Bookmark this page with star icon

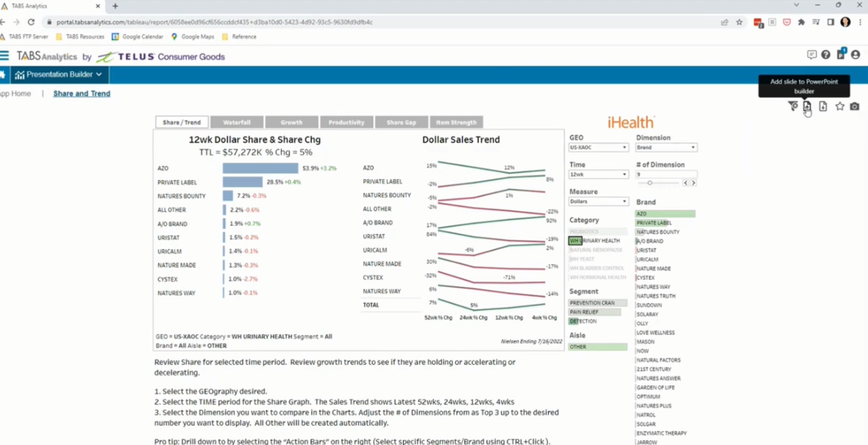[739, 22]
